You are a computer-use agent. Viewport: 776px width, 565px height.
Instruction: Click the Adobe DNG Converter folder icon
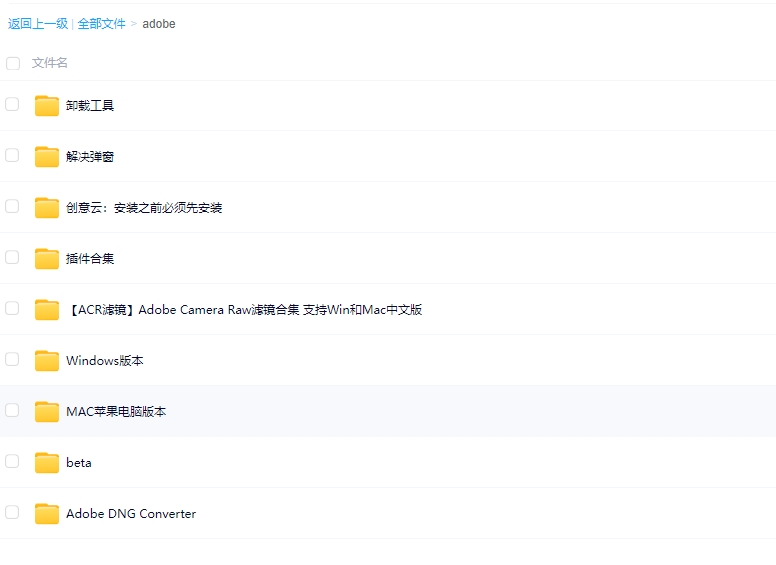pyautogui.click(x=47, y=514)
